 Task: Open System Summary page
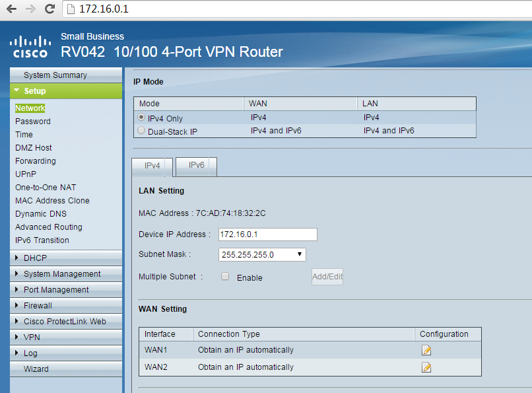pyautogui.click(x=55, y=75)
